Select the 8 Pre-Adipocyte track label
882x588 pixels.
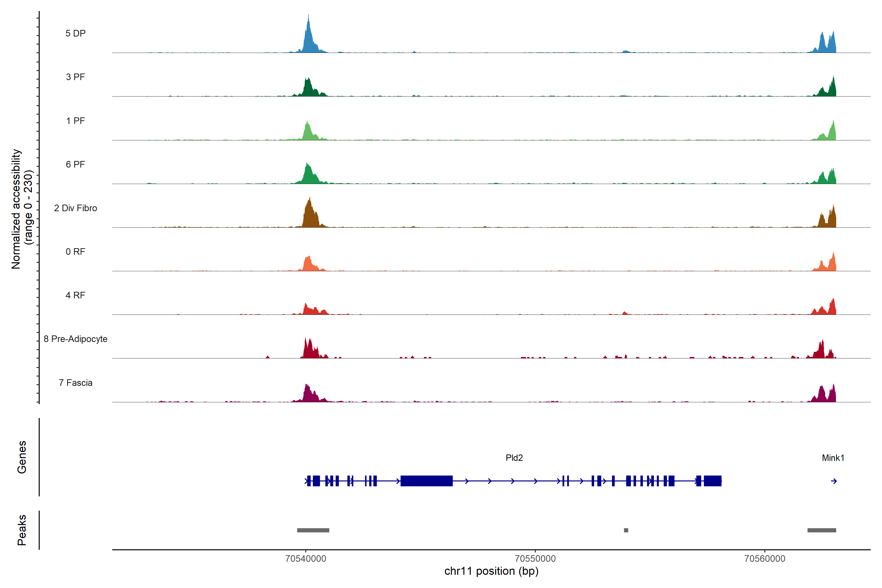(75, 339)
